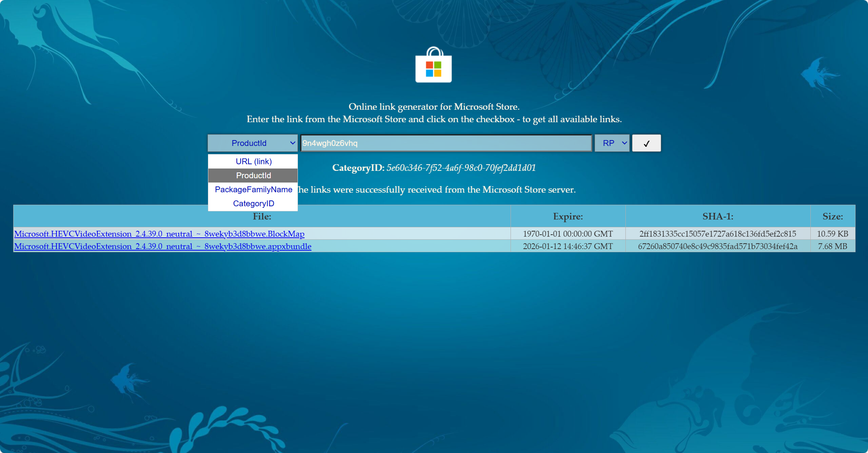Select the URL (link) option

(x=253, y=162)
